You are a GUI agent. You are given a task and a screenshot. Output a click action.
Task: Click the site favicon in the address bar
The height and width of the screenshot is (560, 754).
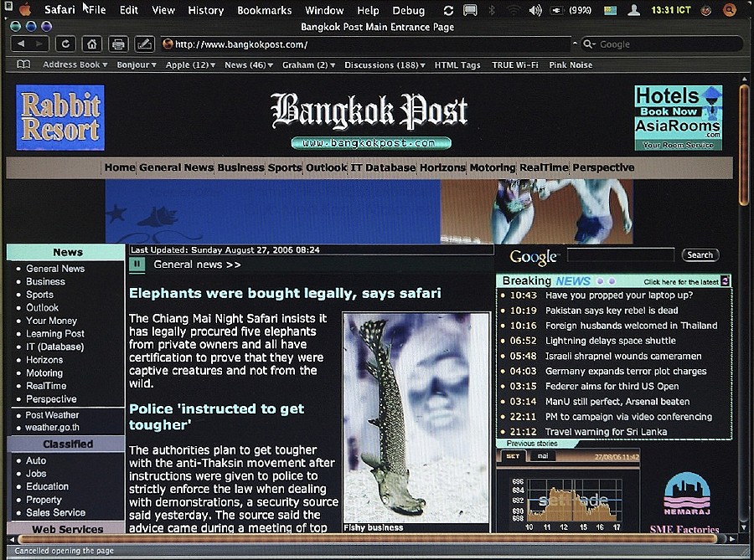168,44
